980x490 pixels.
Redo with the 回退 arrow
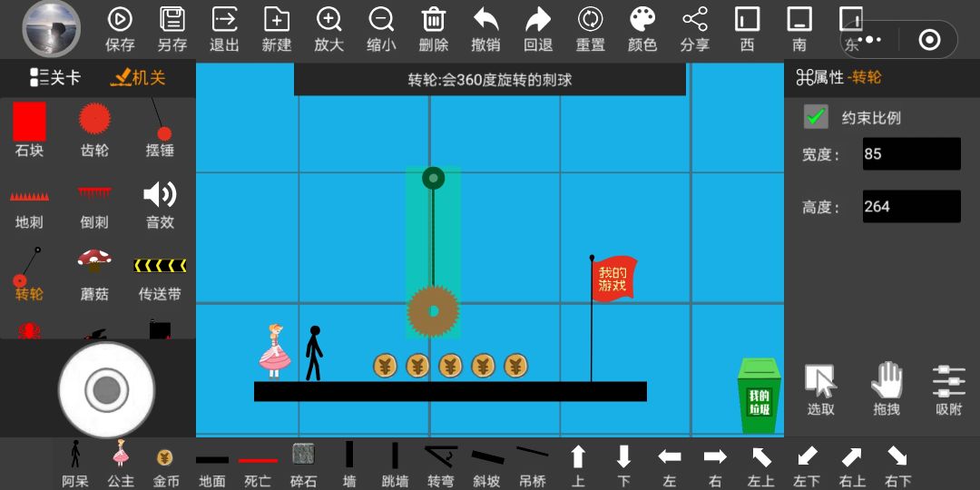tap(538, 19)
